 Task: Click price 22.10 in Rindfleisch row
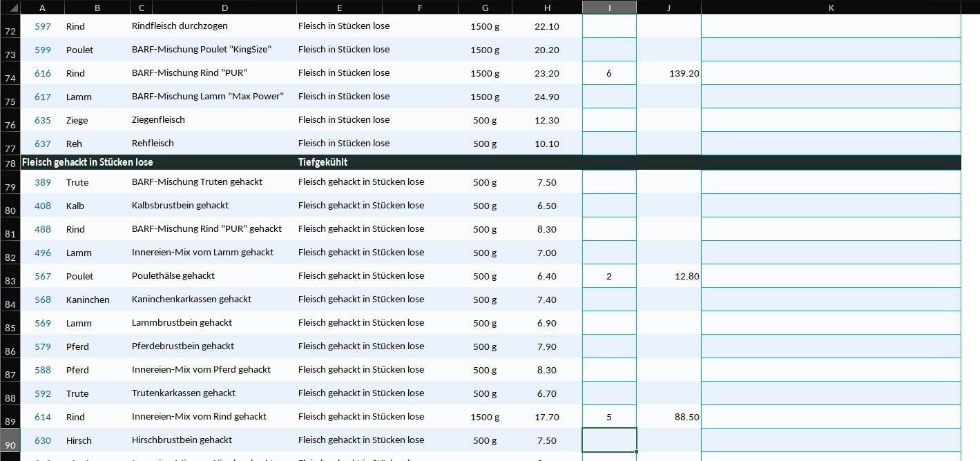547,26
